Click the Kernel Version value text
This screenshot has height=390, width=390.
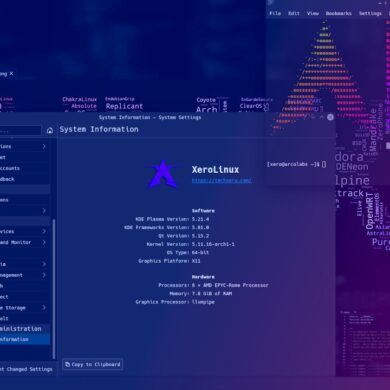click(x=213, y=244)
